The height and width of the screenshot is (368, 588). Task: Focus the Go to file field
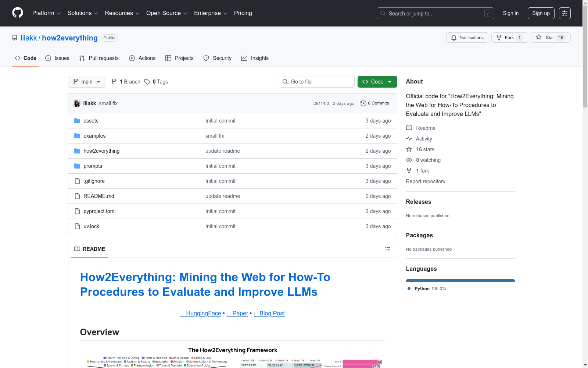317,82
